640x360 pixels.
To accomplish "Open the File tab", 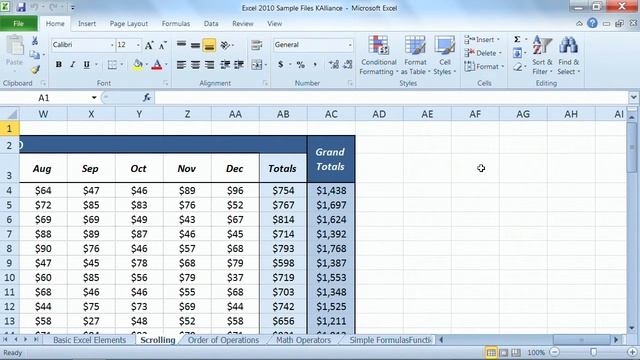I will (x=18, y=24).
